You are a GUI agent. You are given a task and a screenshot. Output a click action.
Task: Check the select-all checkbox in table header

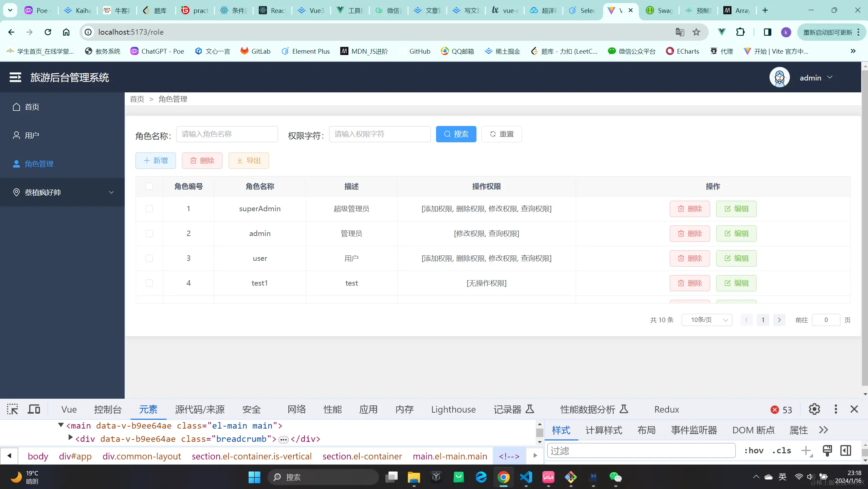pos(149,186)
